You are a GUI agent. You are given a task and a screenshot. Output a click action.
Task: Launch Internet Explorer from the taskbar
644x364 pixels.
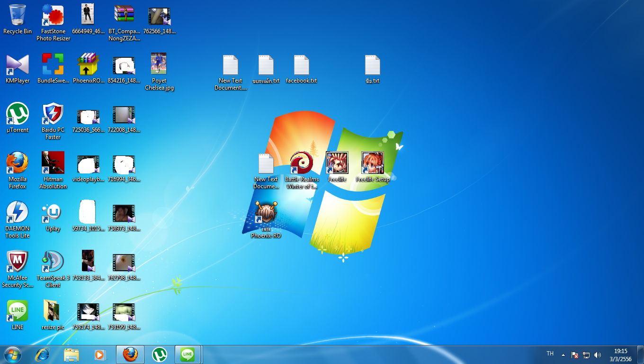43,355
